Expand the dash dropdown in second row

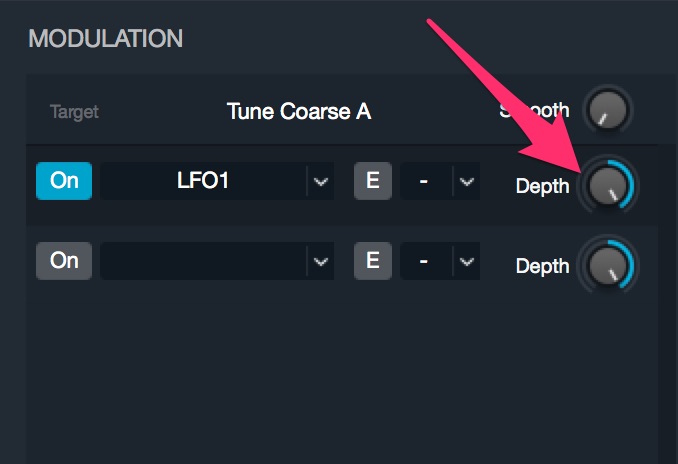click(467, 261)
